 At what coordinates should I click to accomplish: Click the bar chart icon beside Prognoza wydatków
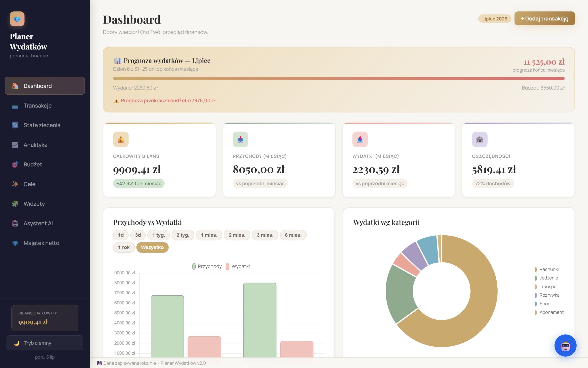[x=117, y=60]
